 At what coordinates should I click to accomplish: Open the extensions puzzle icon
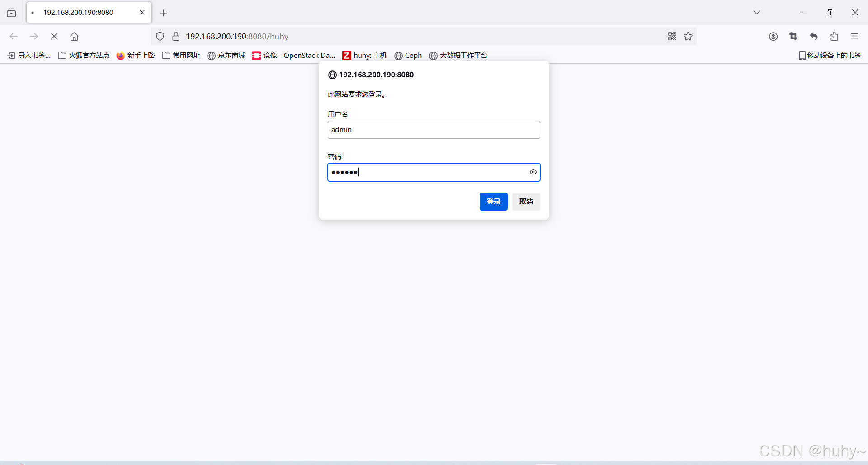834,36
